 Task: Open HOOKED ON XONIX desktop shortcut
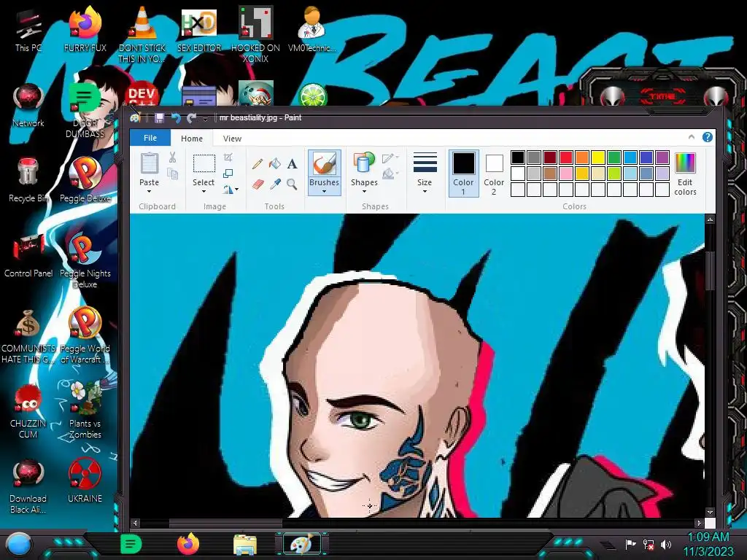coord(255,35)
